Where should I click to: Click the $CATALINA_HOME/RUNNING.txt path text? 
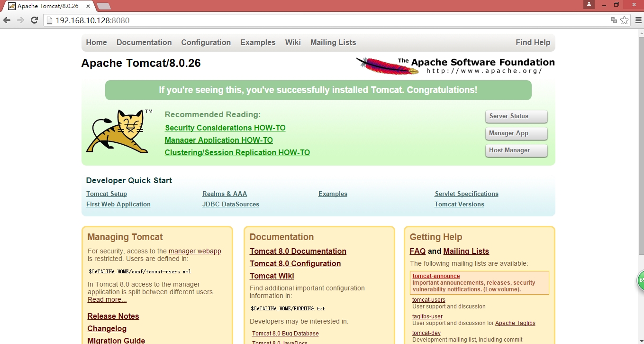[x=288, y=309]
